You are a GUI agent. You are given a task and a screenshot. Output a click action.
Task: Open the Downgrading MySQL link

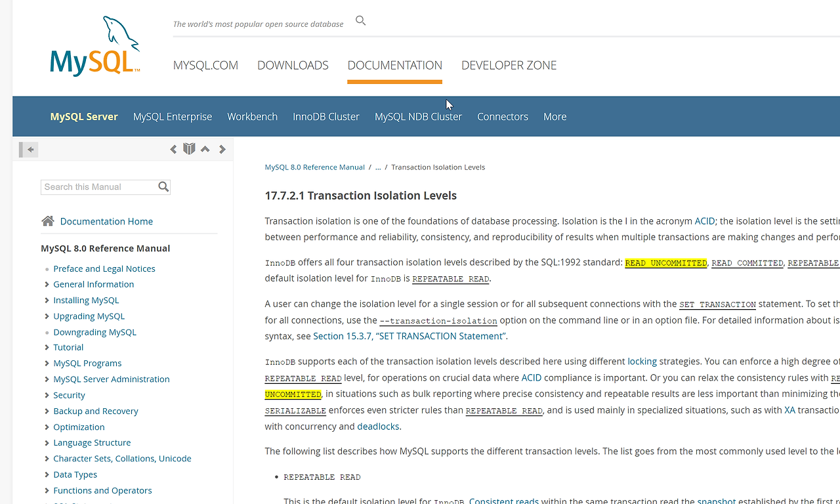pos(94,332)
